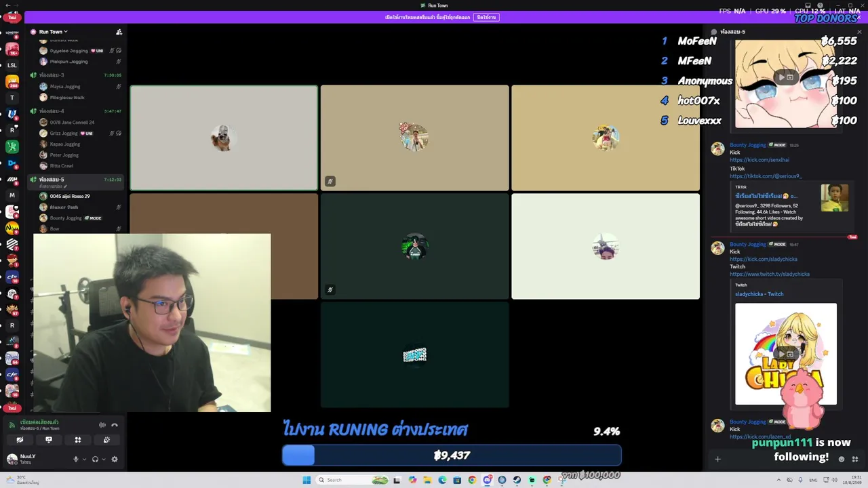Open the apps icon in chat input
This screenshot has height=488, width=868.
(x=855, y=459)
